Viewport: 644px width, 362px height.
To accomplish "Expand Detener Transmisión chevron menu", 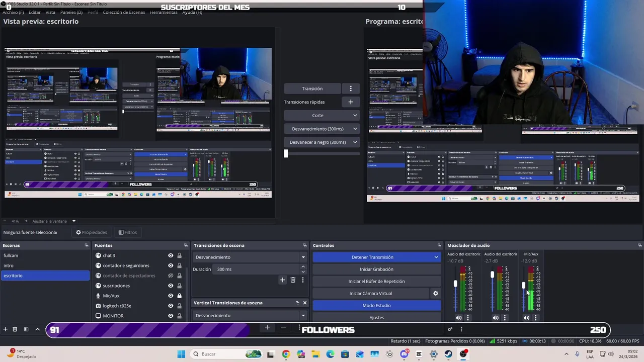I will tap(436, 257).
